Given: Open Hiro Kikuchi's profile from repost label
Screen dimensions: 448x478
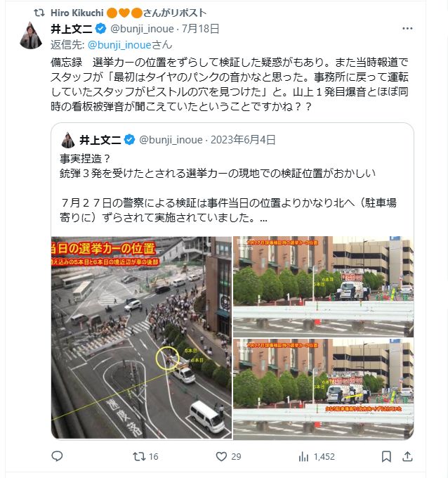Looking at the screenshot, I should tap(77, 13).
